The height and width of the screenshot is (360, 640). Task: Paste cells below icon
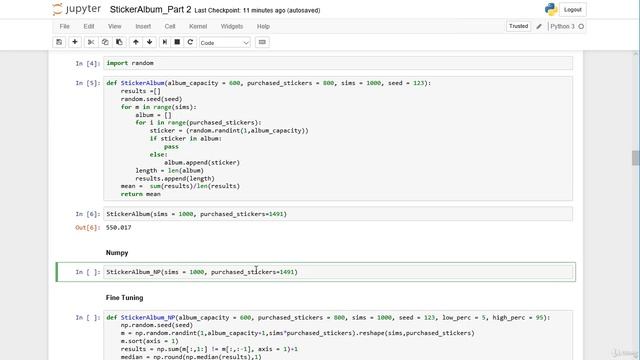(x=119, y=42)
